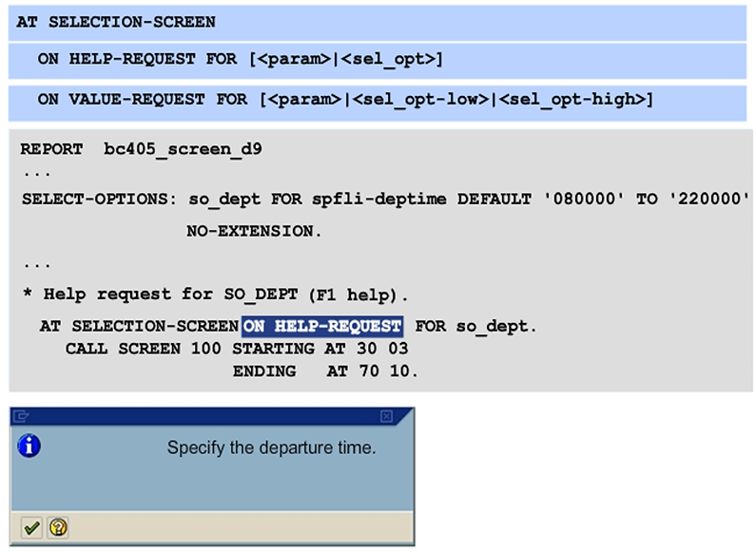Open the dialog system menu icon
Viewport: 756px width, 552px height.
(21, 416)
